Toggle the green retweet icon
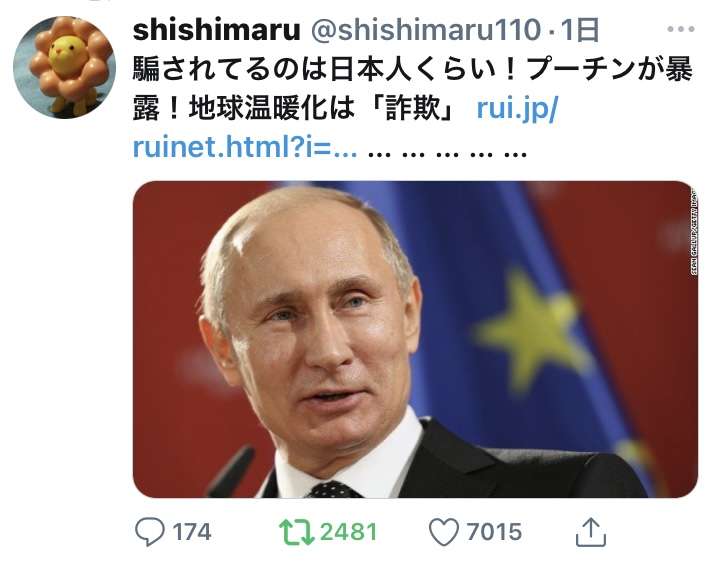Viewport: 716px width, 561px height. pyautogui.click(x=296, y=532)
